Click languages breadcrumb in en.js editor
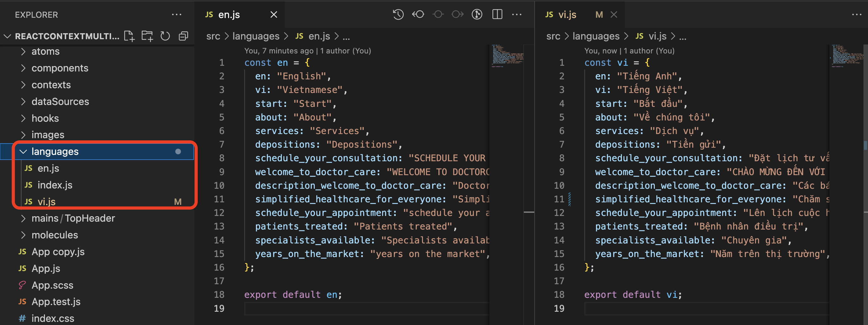Image resolution: width=868 pixels, height=325 pixels. tap(256, 36)
